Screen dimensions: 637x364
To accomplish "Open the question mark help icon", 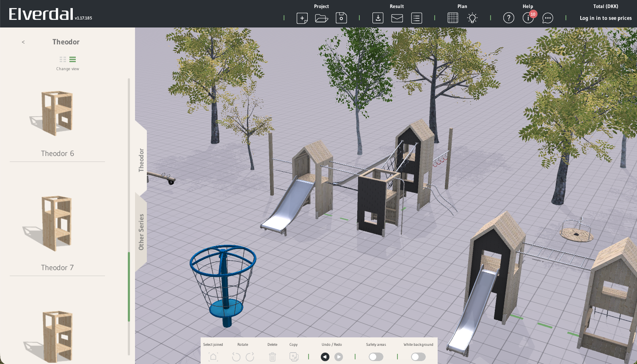I will tap(508, 18).
